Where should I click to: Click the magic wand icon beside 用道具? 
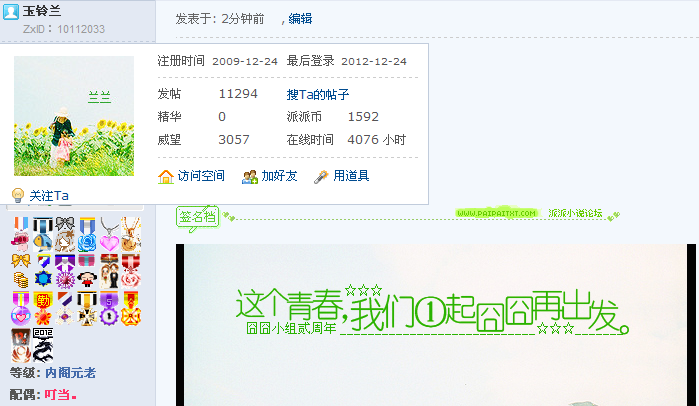tap(321, 176)
